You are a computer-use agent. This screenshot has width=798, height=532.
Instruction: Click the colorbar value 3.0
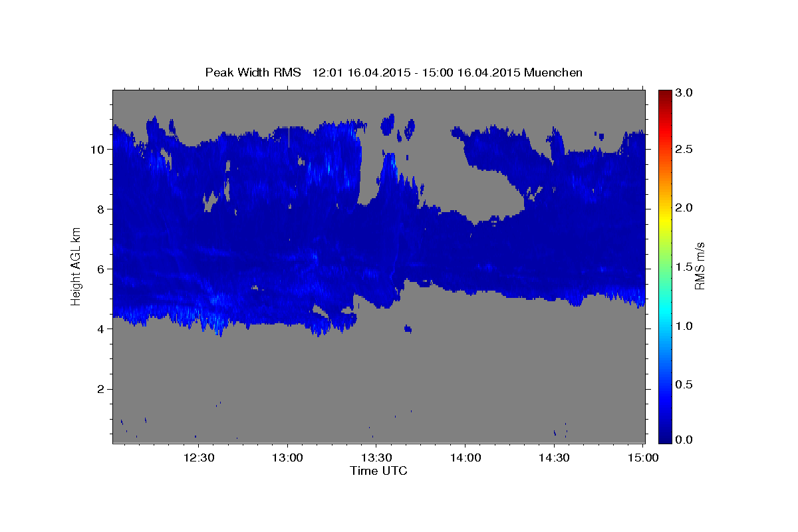pyautogui.click(x=684, y=92)
